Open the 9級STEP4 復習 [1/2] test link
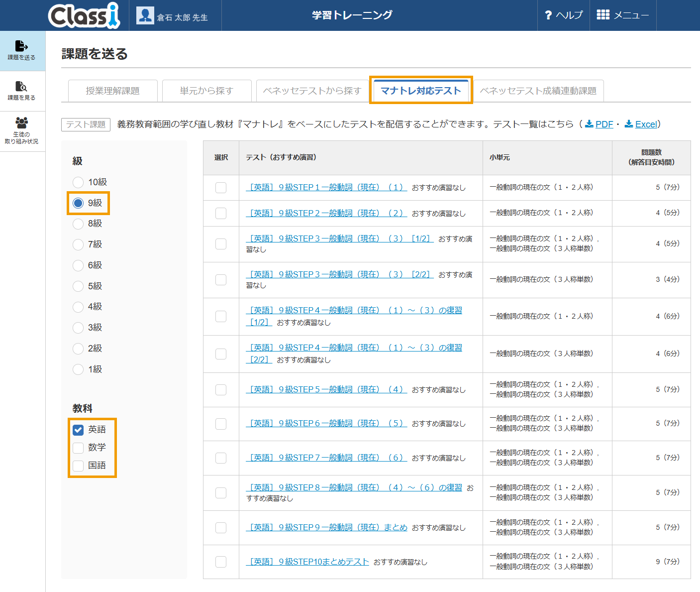 pos(354,316)
